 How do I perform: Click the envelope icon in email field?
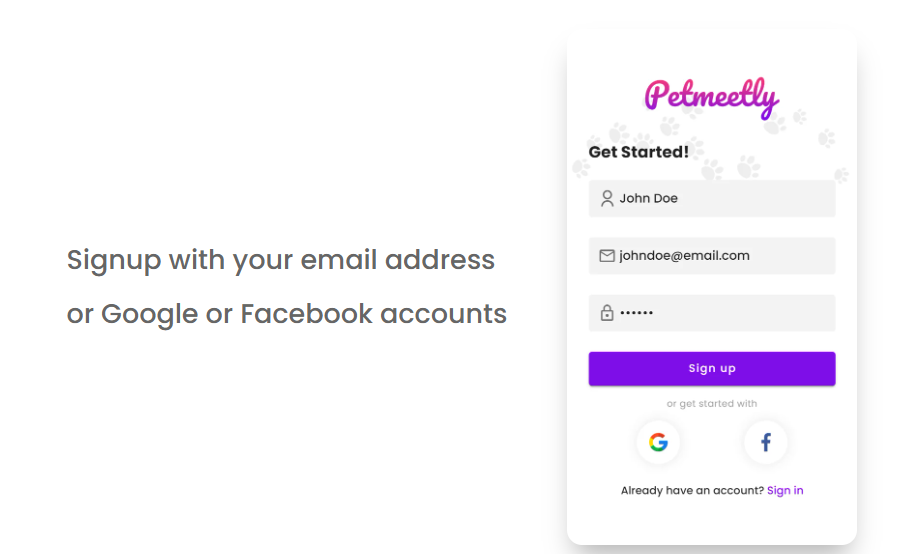[607, 256]
